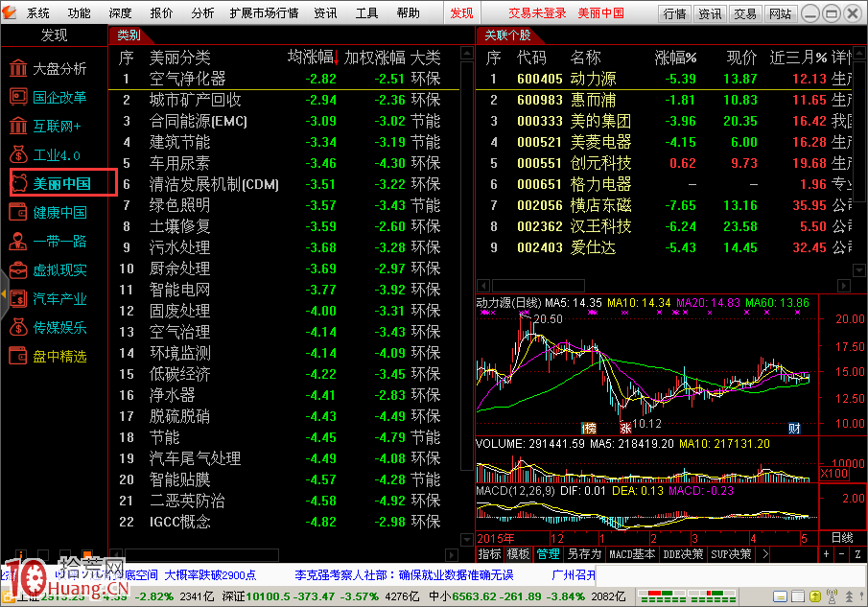Image resolution: width=868 pixels, height=607 pixels.
Task: Switch to the 发现 tab
Action: click(461, 12)
